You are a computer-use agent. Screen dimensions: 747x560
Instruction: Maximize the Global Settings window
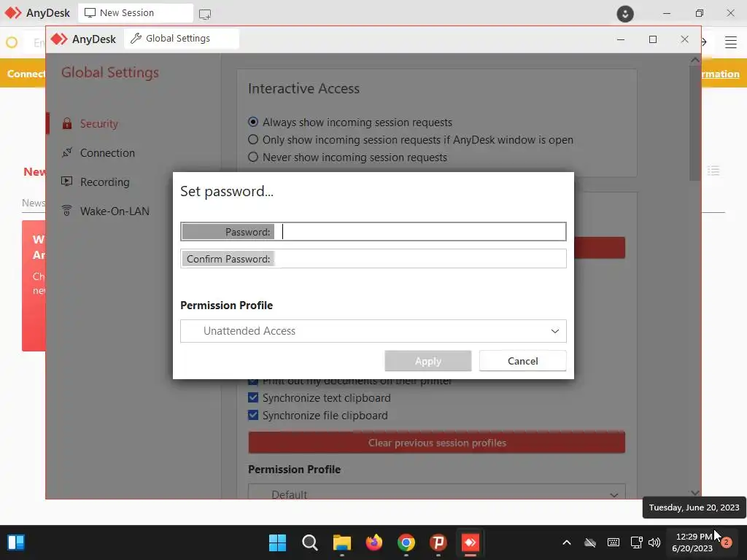point(653,39)
